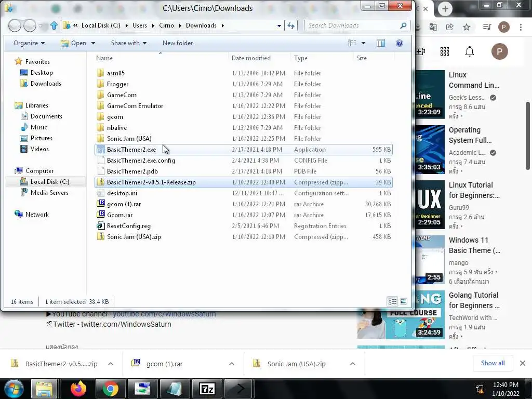Select BasicThemer2.exe application icon

click(100, 150)
